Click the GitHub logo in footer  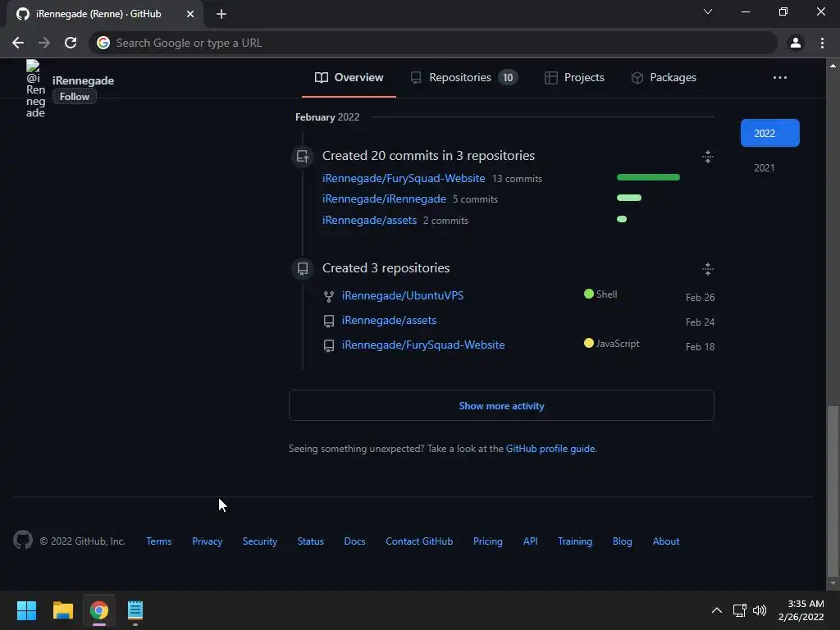pos(23,540)
